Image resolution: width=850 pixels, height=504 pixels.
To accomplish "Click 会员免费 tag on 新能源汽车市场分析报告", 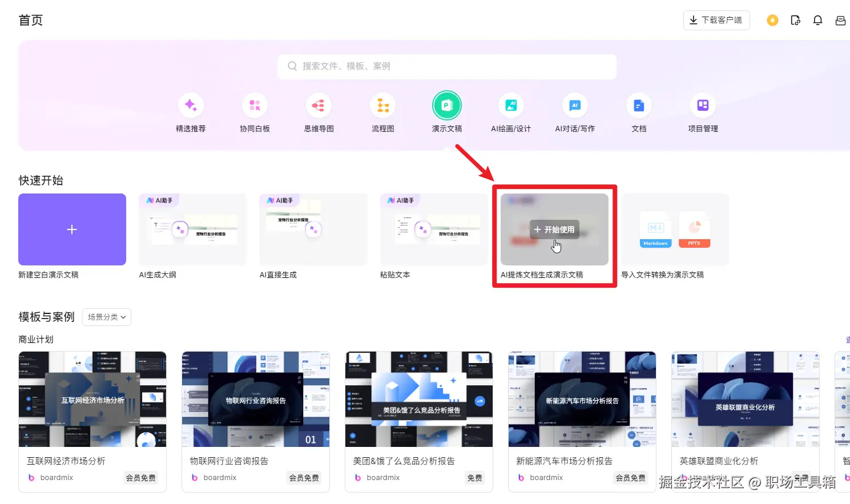I will click(630, 478).
